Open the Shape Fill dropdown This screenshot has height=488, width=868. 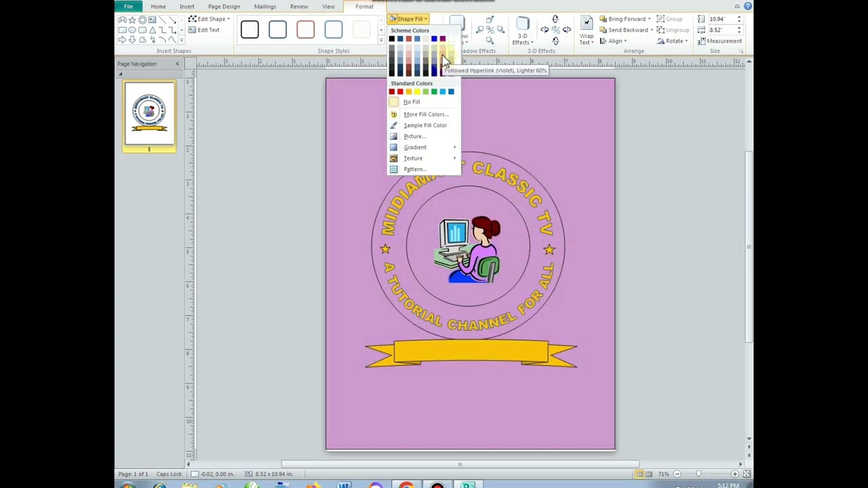pos(408,19)
